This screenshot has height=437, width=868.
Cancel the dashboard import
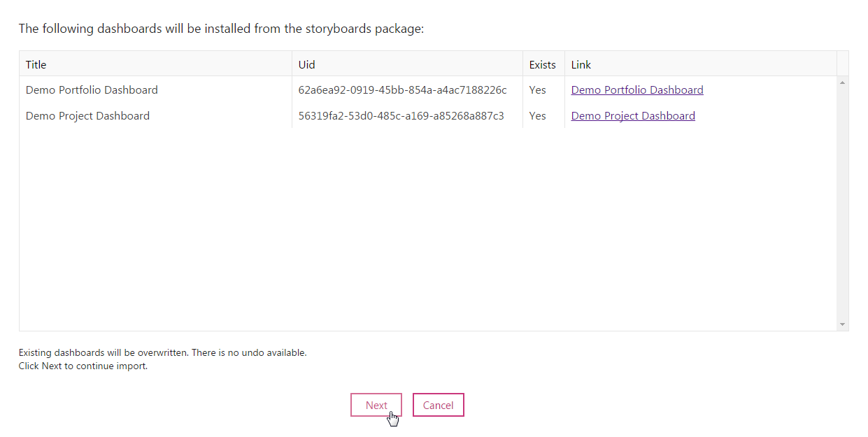pyautogui.click(x=439, y=405)
